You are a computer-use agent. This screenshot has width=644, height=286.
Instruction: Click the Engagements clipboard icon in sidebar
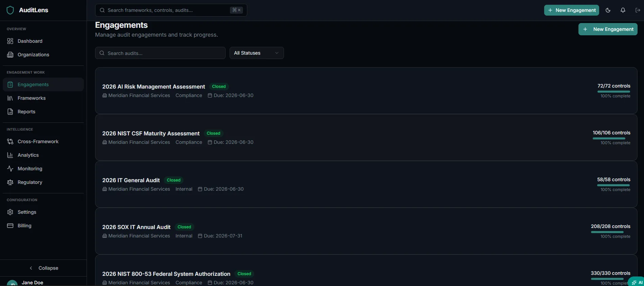click(10, 84)
